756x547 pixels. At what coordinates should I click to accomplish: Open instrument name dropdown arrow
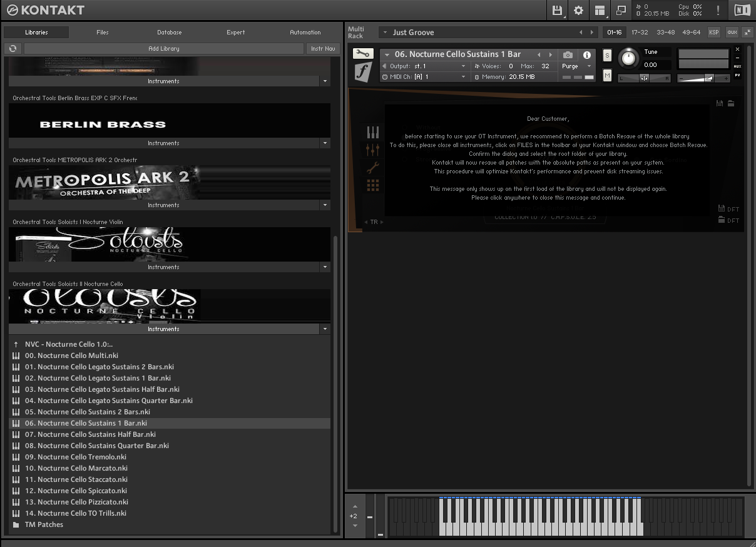coord(387,55)
